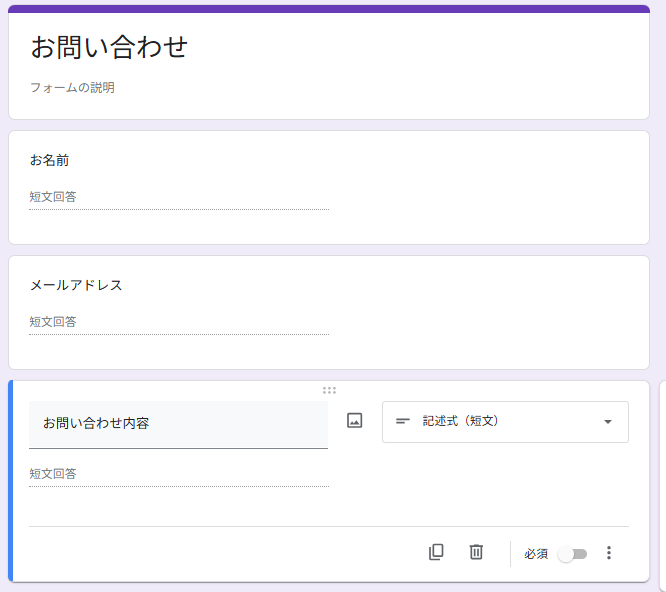Duplicate the お問い合わせ内容 question
This screenshot has height=592, width=666.
(x=436, y=552)
